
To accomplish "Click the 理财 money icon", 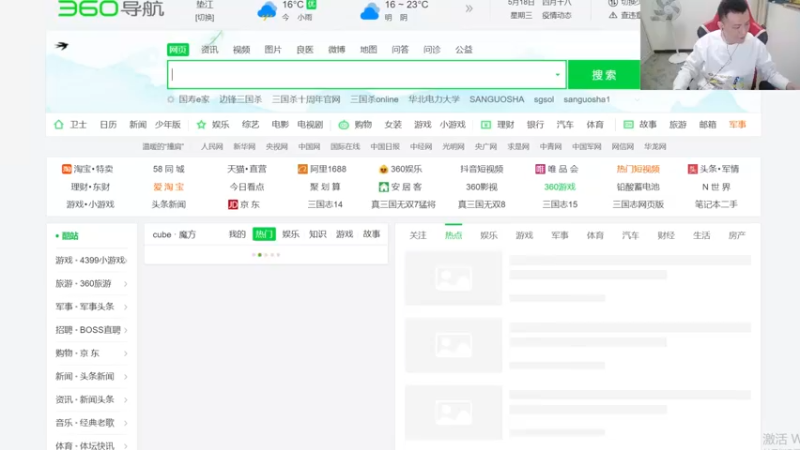I will [x=486, y=124].
